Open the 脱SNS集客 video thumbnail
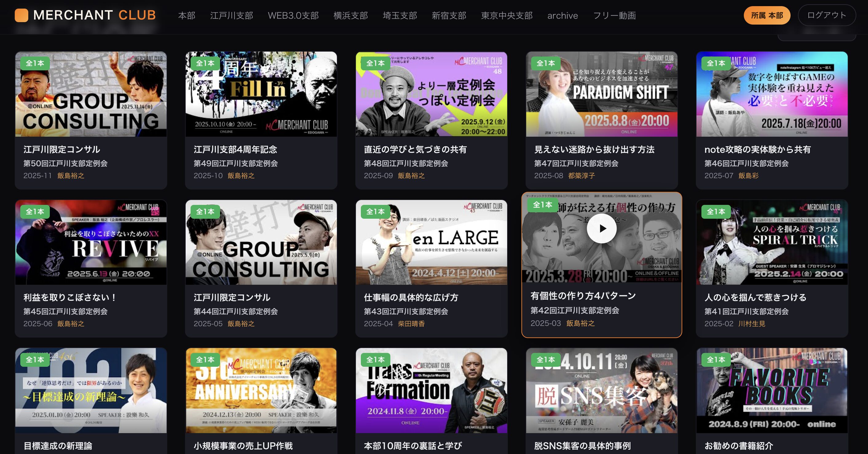 pos(602,390)
